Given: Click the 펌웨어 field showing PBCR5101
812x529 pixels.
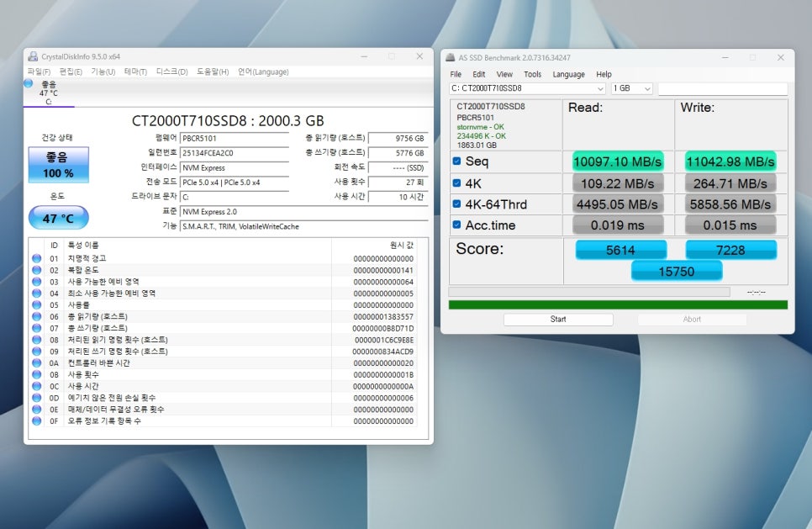Looking at the screenshot, I should (234, 138).
